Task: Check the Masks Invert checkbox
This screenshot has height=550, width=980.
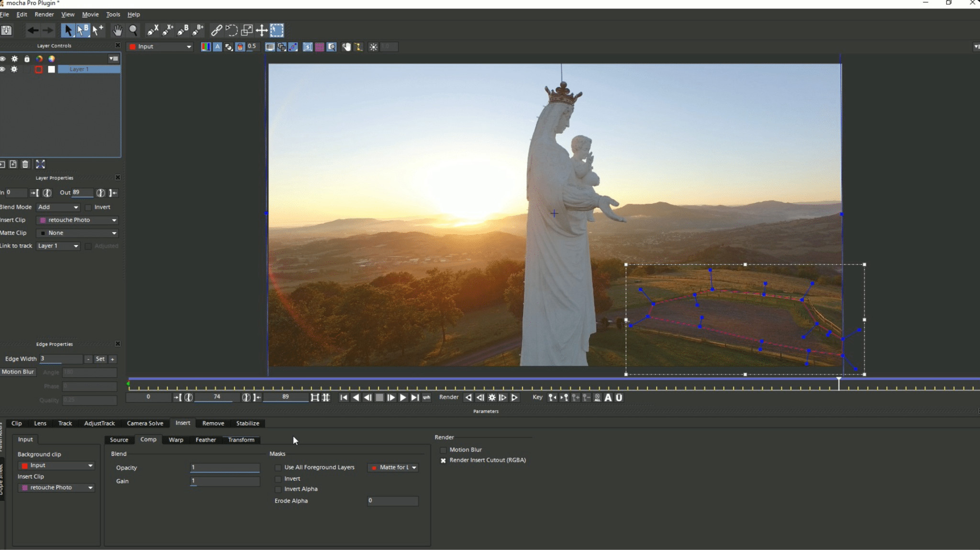Action: coord(278,479)
